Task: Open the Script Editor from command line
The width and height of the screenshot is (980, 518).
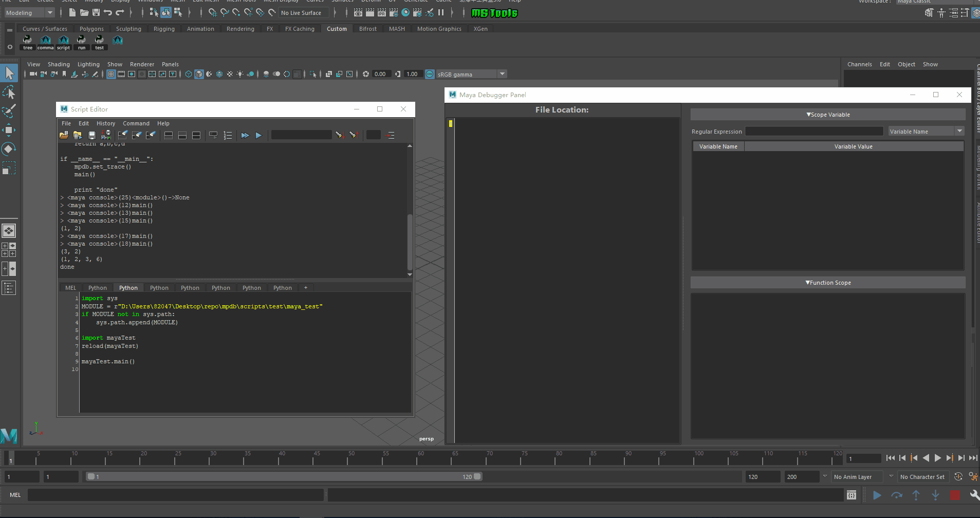Action: pyautogui.click(x=852, y=495)
